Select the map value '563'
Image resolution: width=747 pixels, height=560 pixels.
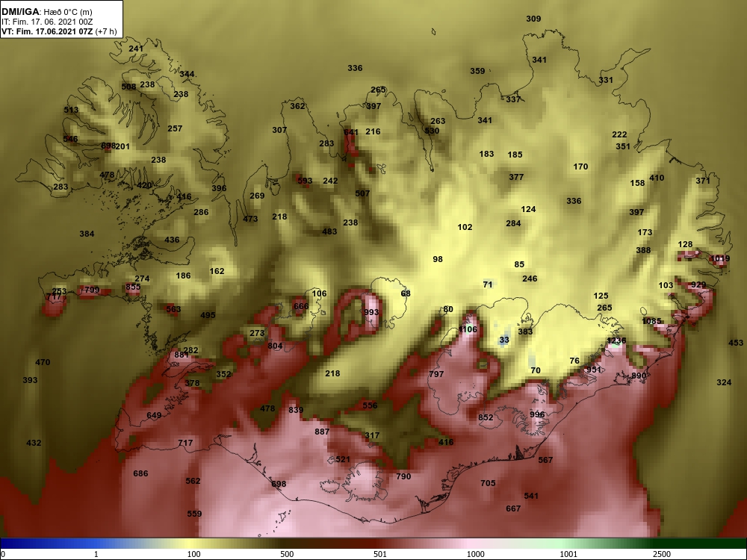click(x=173, y=309)
